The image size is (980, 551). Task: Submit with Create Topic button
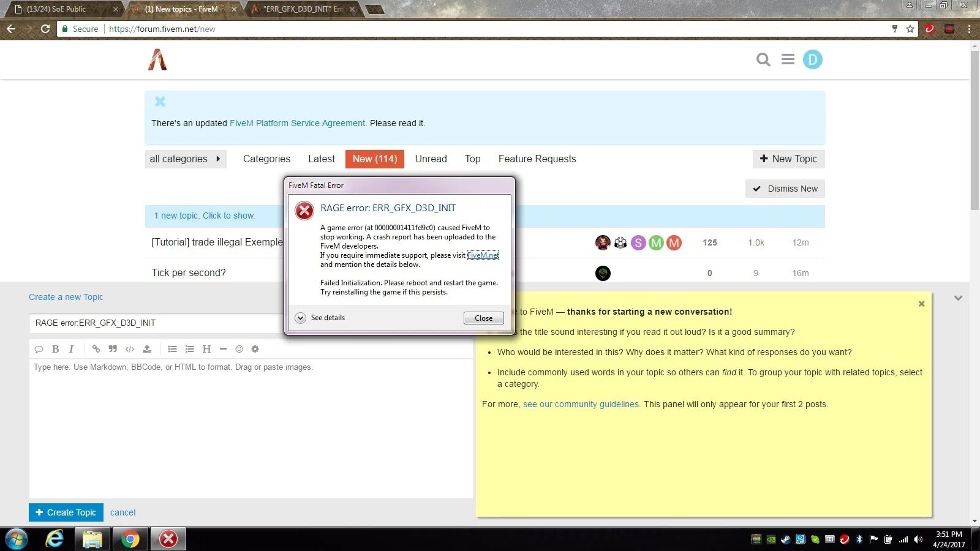tap(66, 512)
